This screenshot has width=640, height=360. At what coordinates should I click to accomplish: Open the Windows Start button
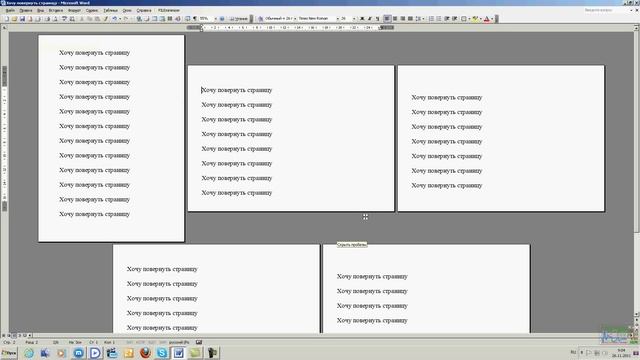tap(9, 353)
